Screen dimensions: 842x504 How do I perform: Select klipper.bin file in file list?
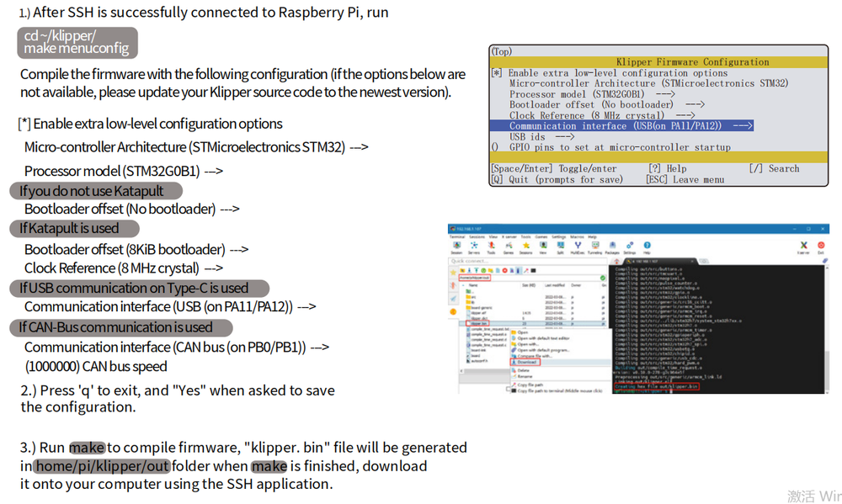[x=479, y=322]
